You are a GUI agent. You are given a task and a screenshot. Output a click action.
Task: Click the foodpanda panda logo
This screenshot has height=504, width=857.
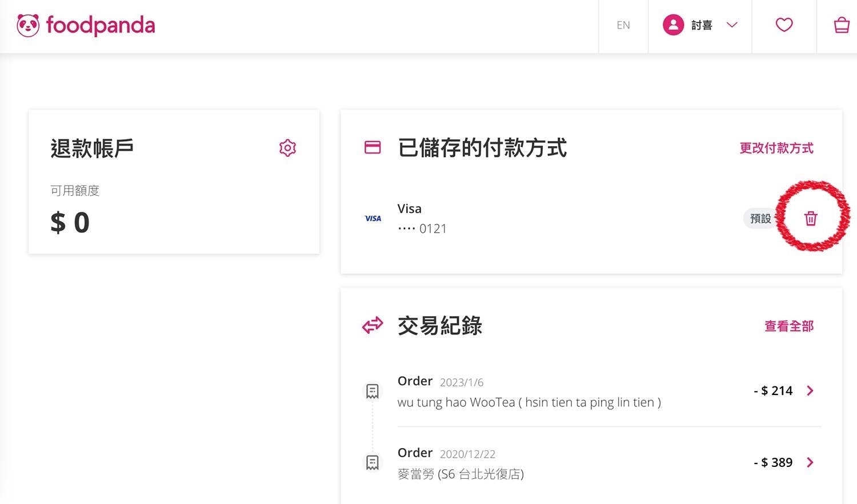point(28,26)
